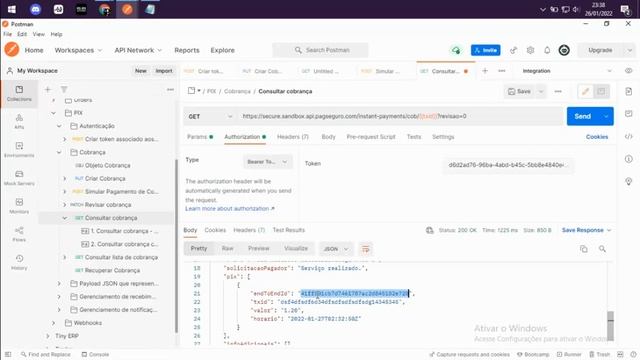Click the Import button
Screen dimensions: 640x360
[164, 71]
